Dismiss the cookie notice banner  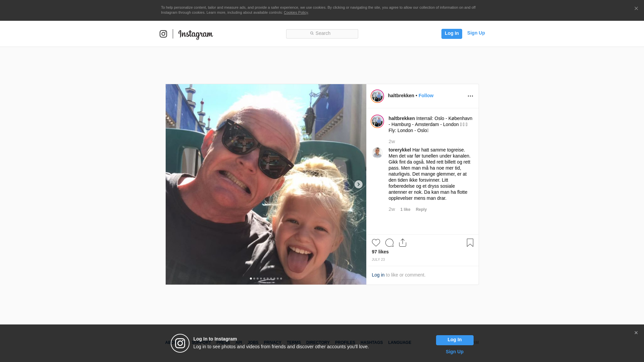click(636, 9)
